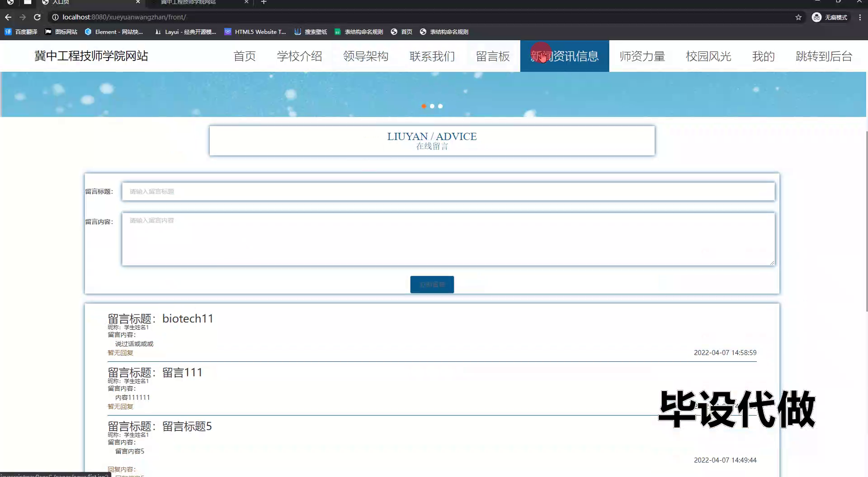
Task: Click timestamp 2022-04-07 14:49:44
Action: (725, 460)
